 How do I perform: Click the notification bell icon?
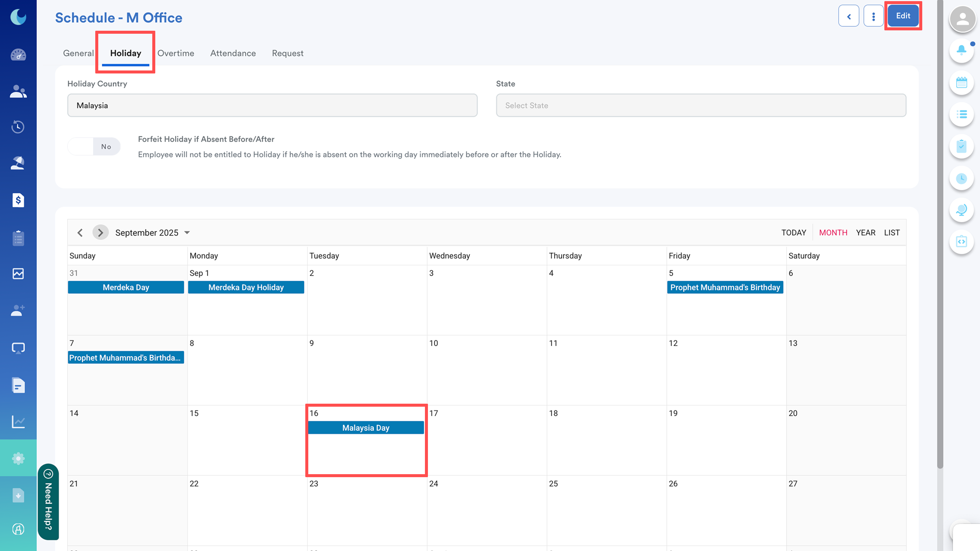tap(961, 50)
